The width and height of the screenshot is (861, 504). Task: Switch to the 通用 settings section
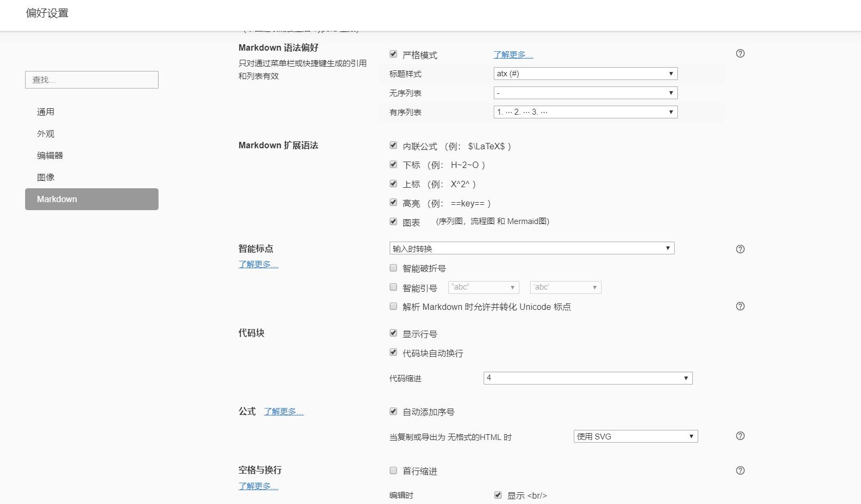coord(46,112)
